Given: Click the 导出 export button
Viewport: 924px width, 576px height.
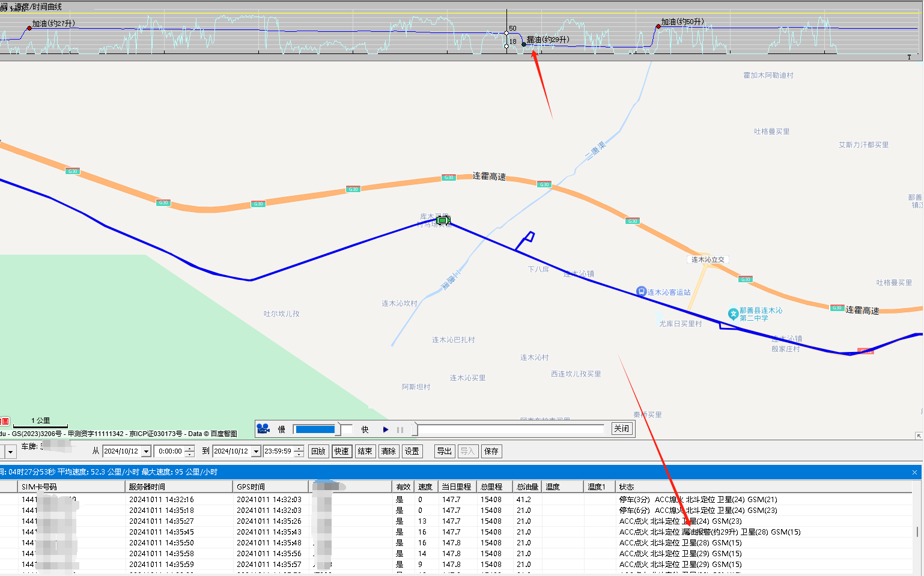Looking at the screenshot, I should [x=444, y=452].
